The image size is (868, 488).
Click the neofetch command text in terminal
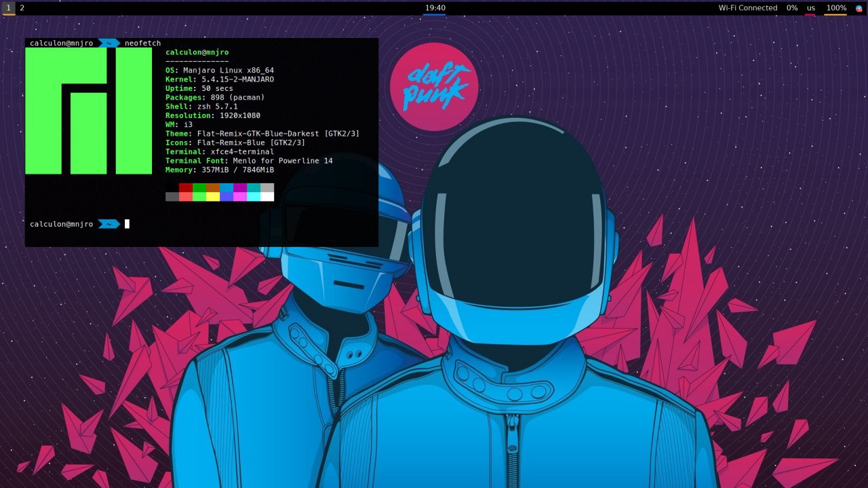point(142,43)
